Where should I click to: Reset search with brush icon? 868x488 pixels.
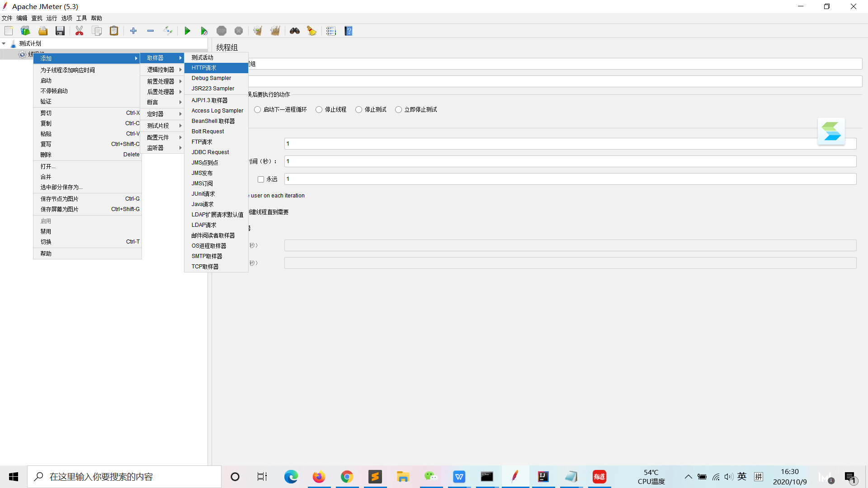tap(312, 31)
